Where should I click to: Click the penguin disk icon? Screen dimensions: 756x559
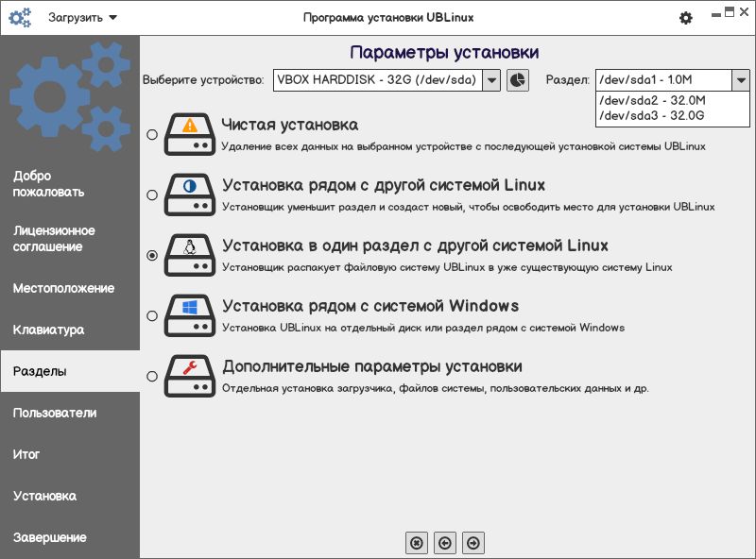point(190,255)
